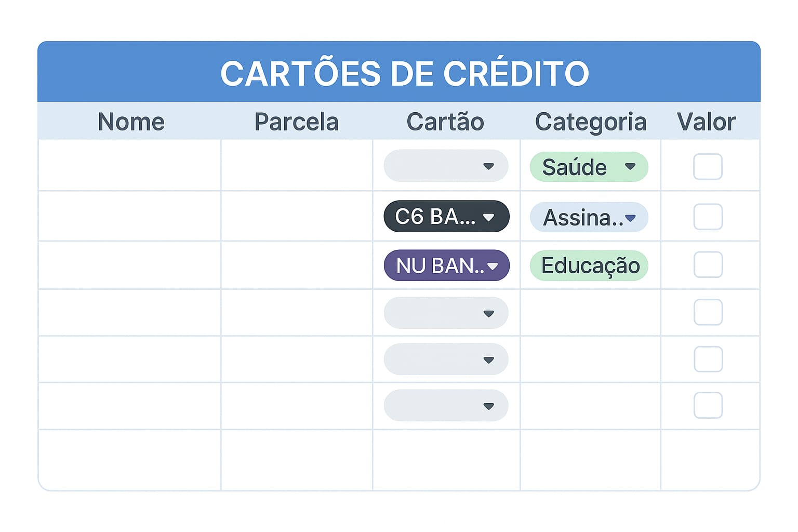Viewport: 798px width, 532px height.
Task: Enable the sixth row Valor checkbox
Action: (x=708, y=405)
